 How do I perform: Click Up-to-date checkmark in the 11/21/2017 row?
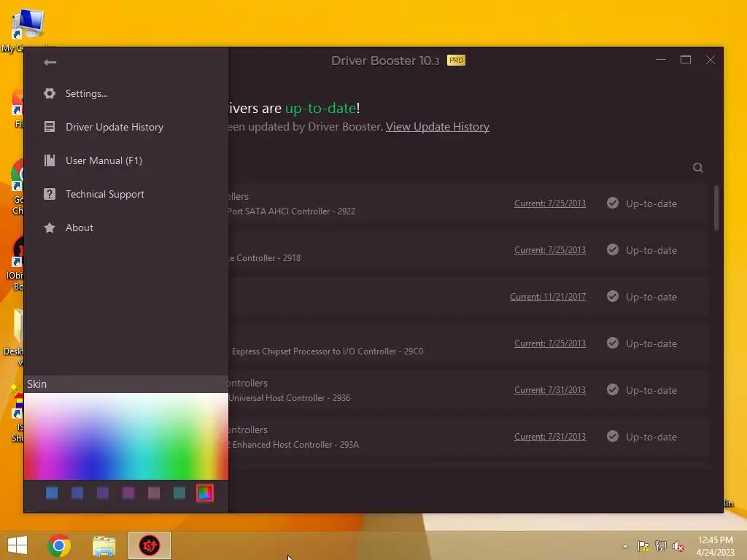(x=613, y=297)
